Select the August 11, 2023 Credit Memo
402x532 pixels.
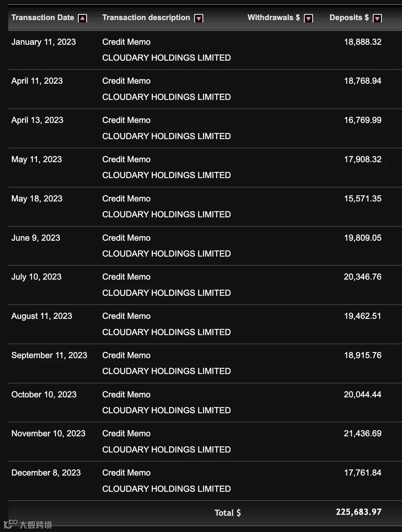(x=127, y=316)
